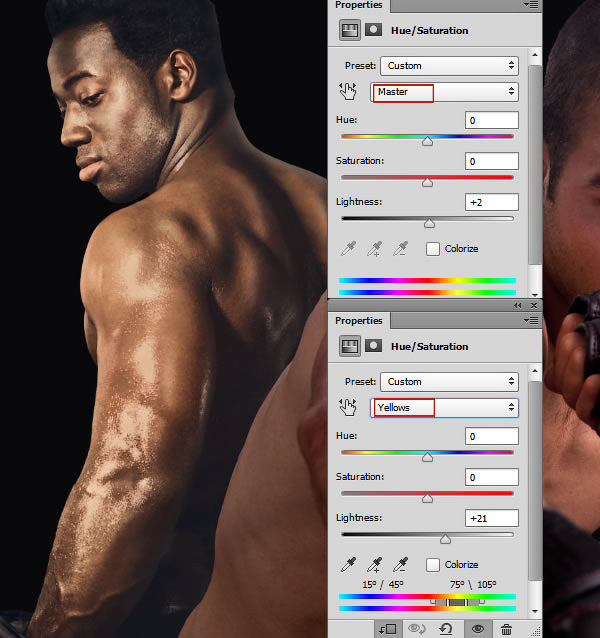Image resolution: width=600 pixels, height=638 pixels.
Task: Open Preset dropdown in lower panel
Action: (449, 382)
